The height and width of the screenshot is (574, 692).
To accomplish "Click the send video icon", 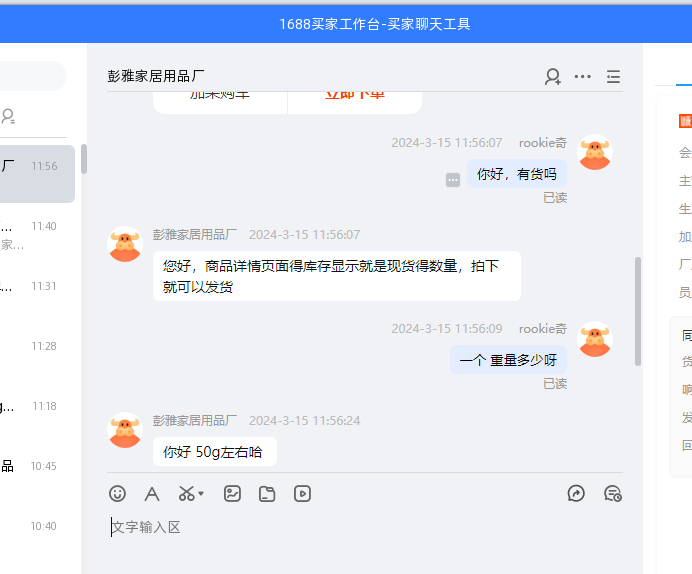I will point(302,494).
